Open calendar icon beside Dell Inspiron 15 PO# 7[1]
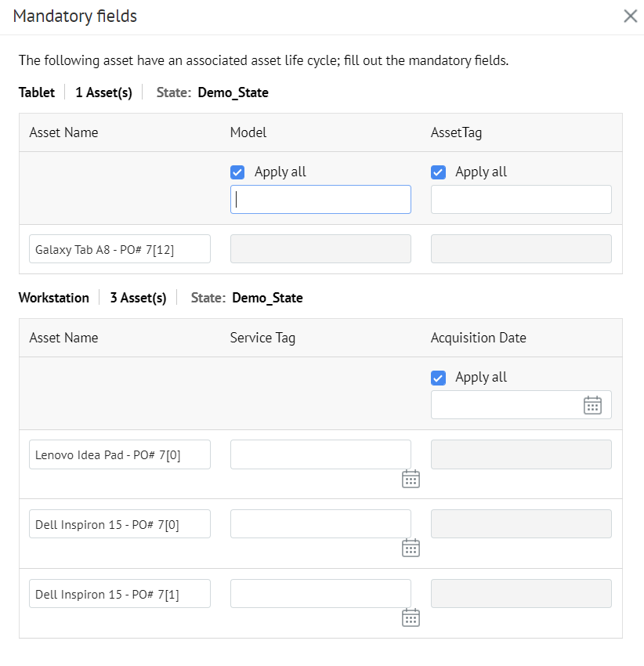 tap(411, 617)
